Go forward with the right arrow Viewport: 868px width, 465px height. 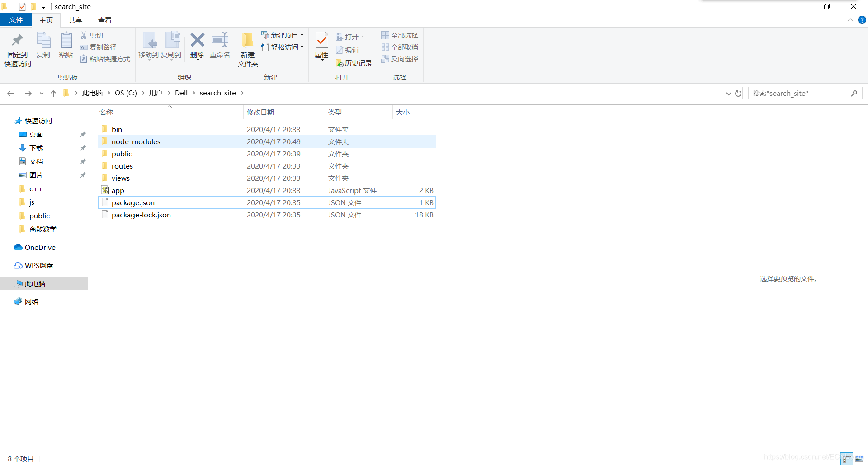click(28, 93)
